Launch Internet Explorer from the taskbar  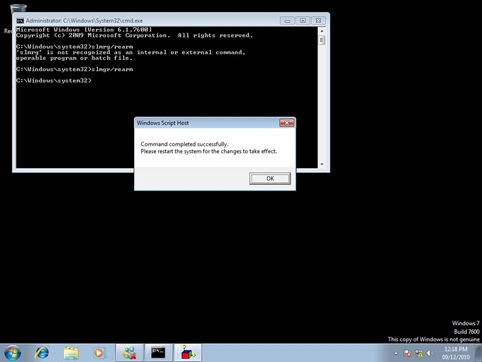tap(42, 353)
